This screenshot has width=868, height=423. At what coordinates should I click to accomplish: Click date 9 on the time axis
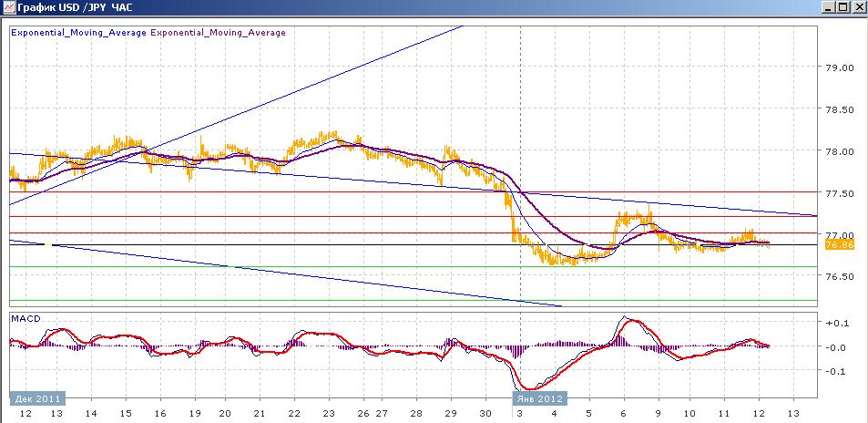pos(659,414)
